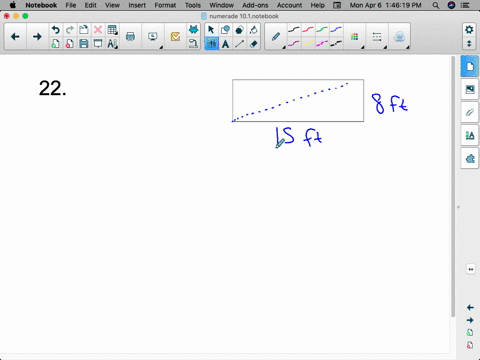Choose the yellow pen line style

[x=308, y=43]
